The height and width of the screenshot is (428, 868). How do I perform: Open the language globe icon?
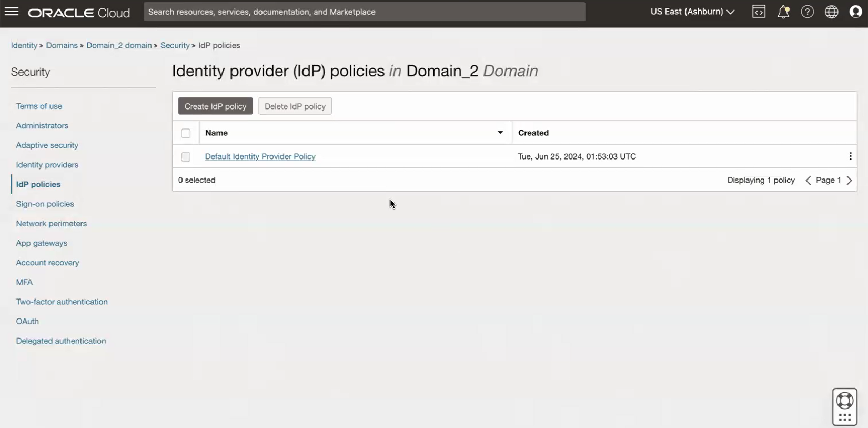(832, 12)
